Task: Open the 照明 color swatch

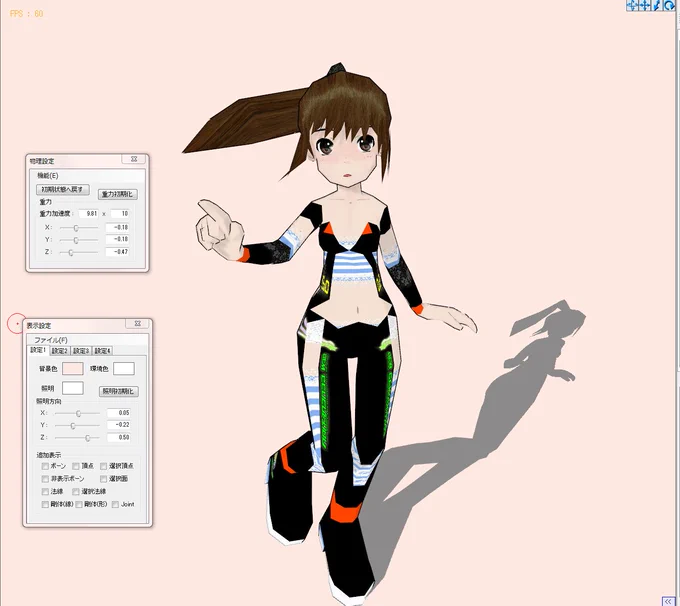Action: point(73,388)
